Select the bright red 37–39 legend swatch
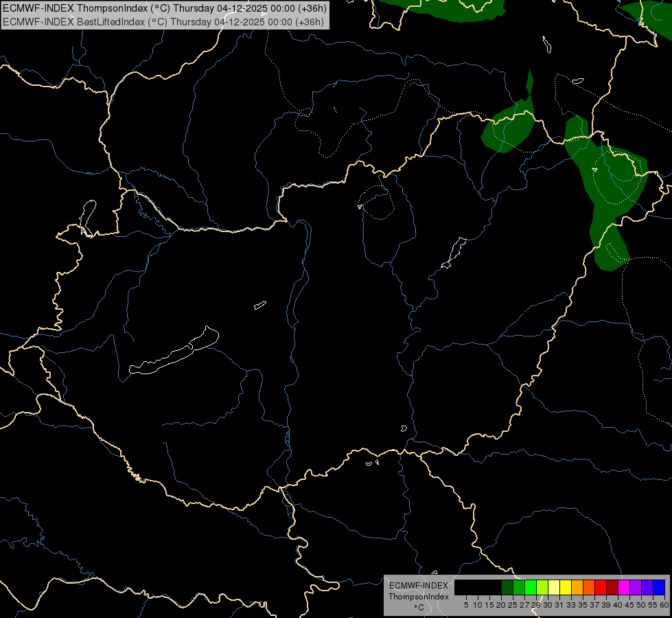Screen dimensions: 672x618 [601, 587]
